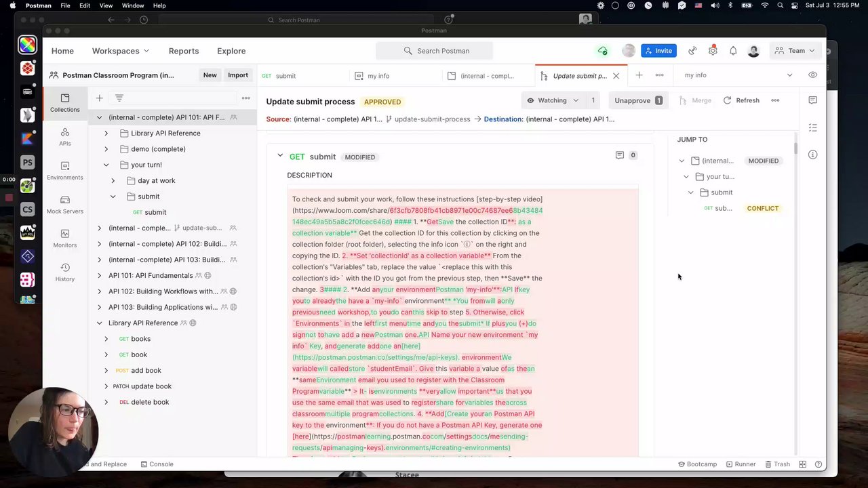Click the Import button in sidebar
Viewport: 868px width, 488px height.
pos(238,75)
